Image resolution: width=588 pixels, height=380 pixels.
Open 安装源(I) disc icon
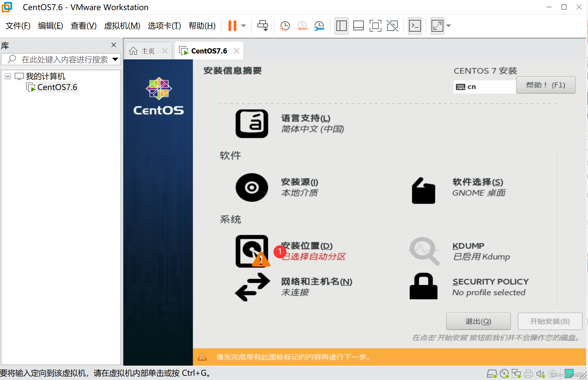click(252, 188)
